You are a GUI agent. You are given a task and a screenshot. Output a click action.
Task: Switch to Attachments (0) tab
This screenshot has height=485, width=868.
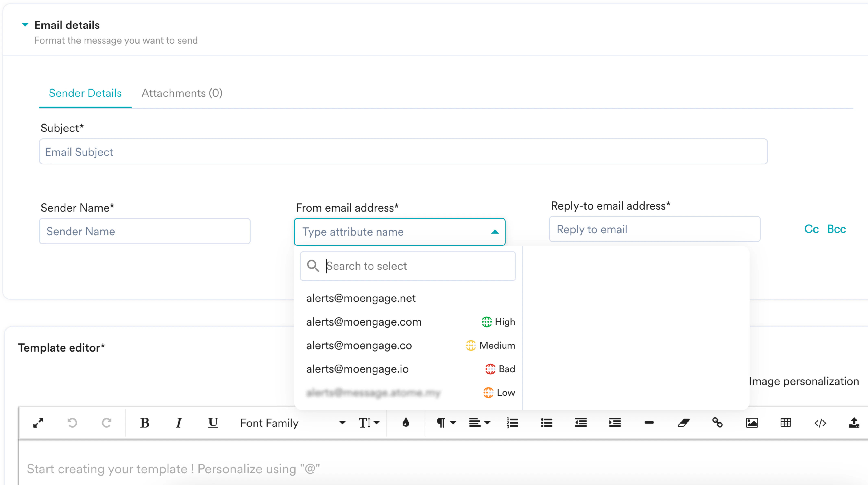point(182,93)
